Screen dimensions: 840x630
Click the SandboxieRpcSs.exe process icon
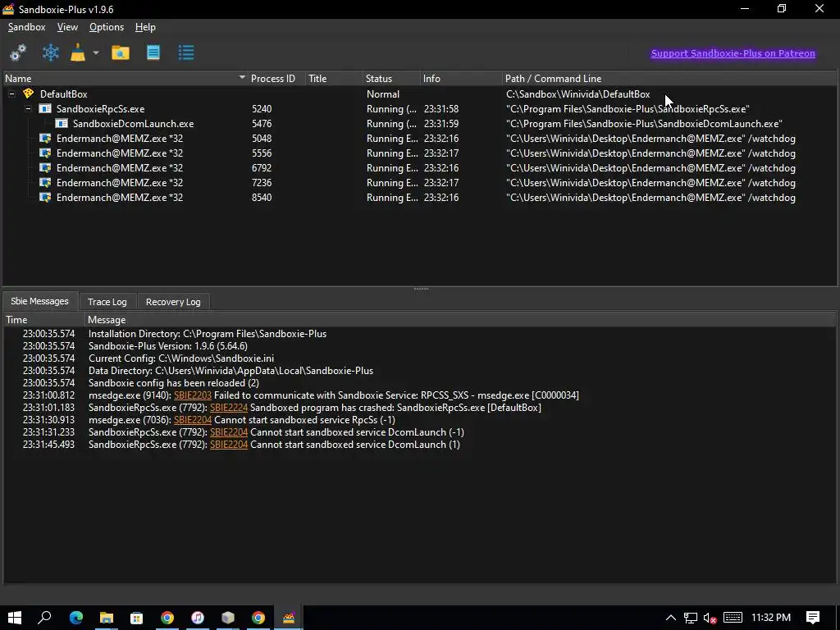(45, 109)
